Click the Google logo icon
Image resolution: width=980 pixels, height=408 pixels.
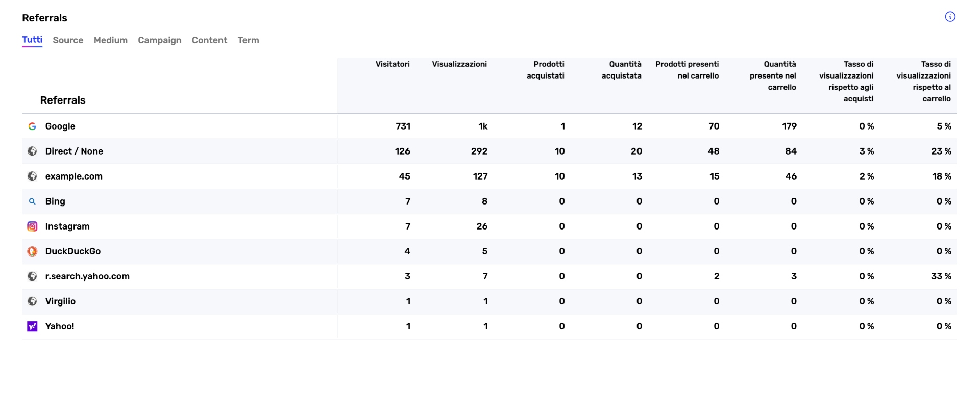[x=32, y=126]
